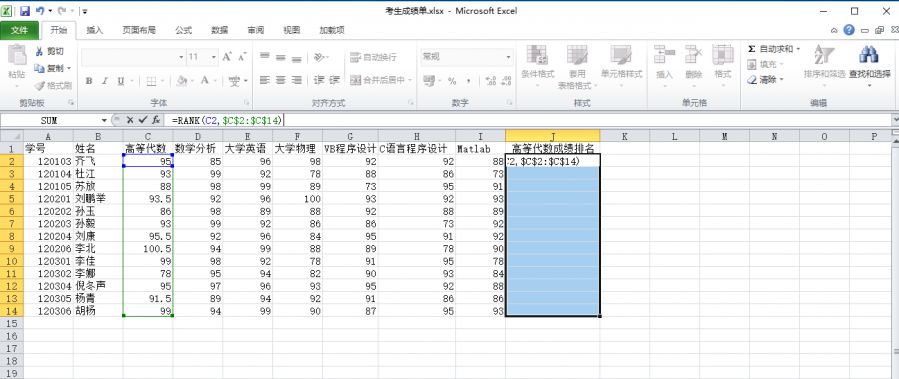
Task: Toggle middle vertical alignment
Action: 280,57
